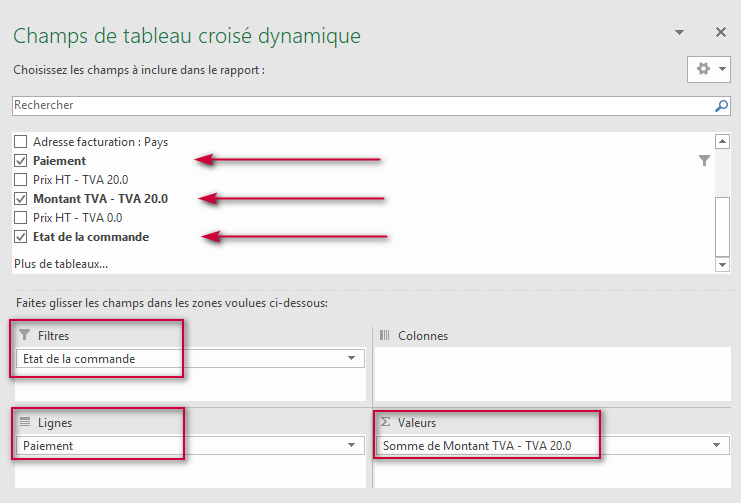This screenshot has width=741, height=503.
Task: Expand the Etat de la commande dropdown
Action: (x=351, y=359)
